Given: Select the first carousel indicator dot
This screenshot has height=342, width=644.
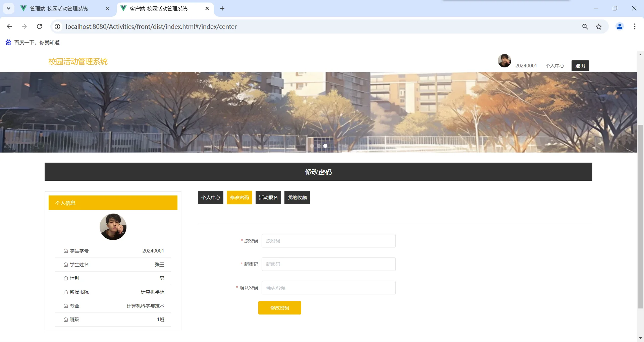Looking at the screenshot, I should click(312, 146).
